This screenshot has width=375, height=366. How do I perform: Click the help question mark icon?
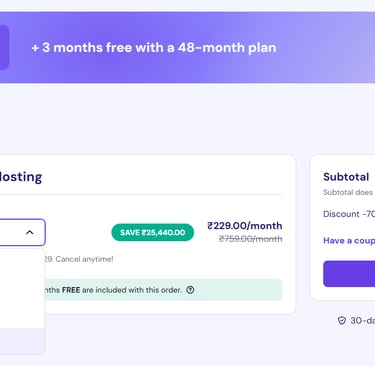pos(190,290)
